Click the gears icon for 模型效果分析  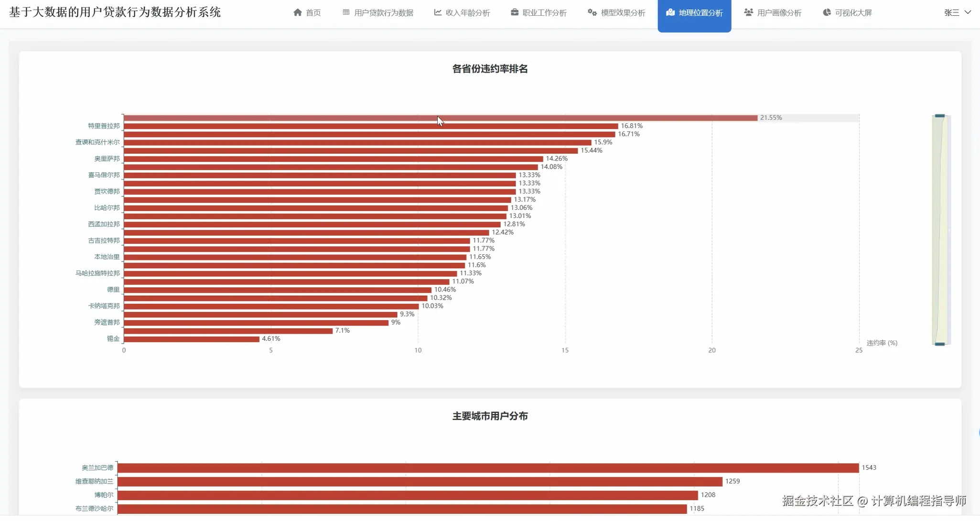pos(592,12)
